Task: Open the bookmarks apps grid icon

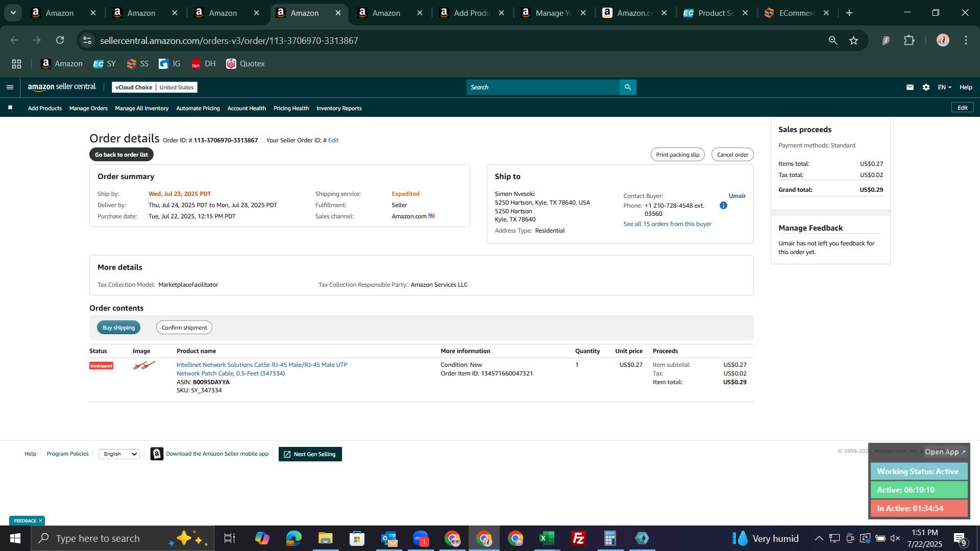Action: point(16,64)
